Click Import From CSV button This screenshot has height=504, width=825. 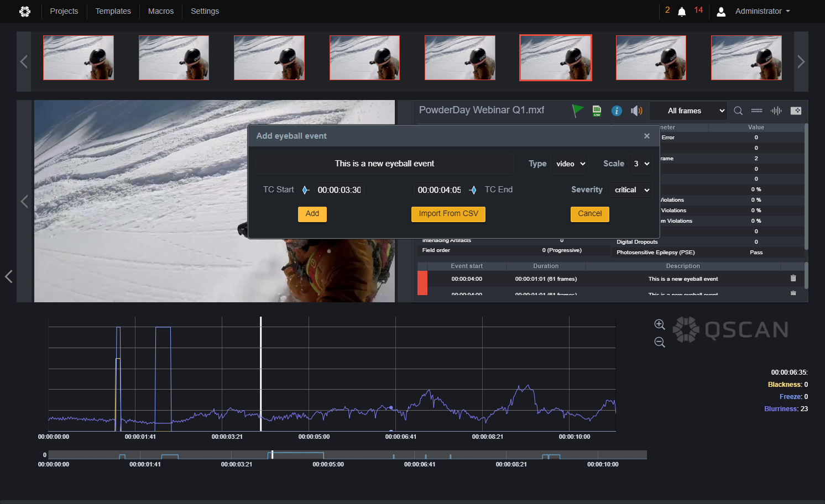coord(448,214)
